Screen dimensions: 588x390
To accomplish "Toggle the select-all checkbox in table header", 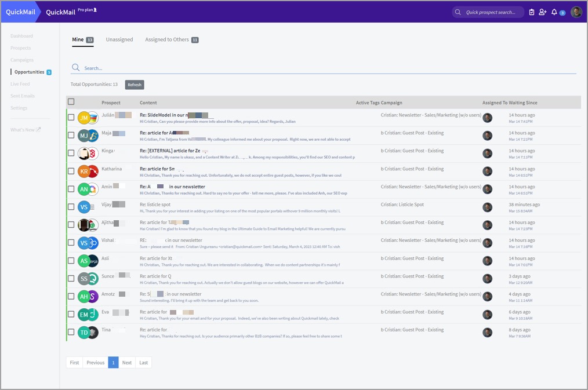I will tap(71, 102).
